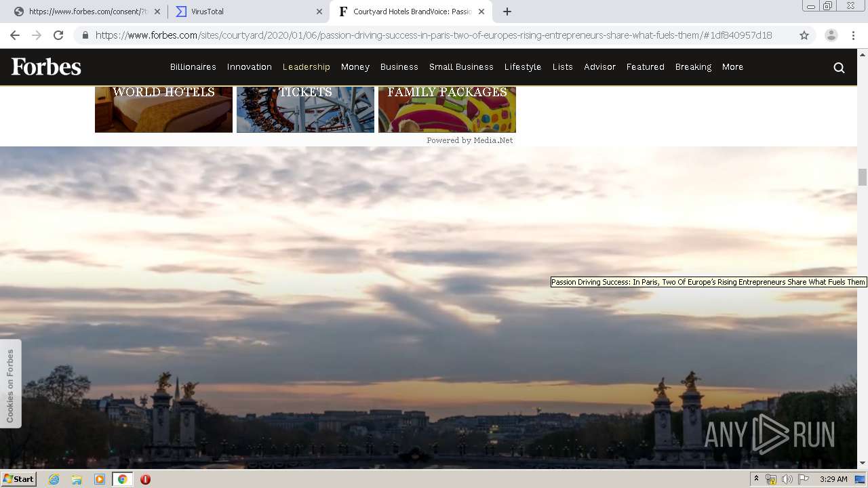This screenshot has width=868, height=488.
Task: Click the Tickets ad thumbnail
Action: click(x=305, y=109)
